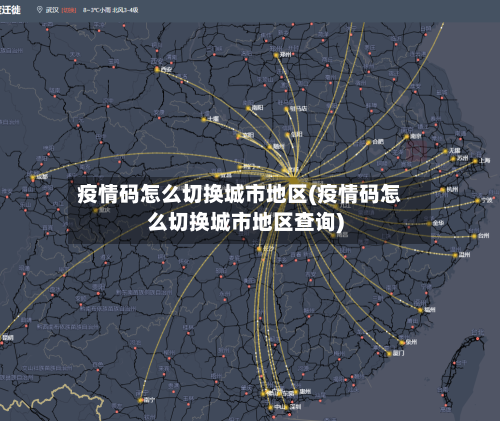Click the 襄阳 city marker

pyautogui.click(x=238, y=136)
